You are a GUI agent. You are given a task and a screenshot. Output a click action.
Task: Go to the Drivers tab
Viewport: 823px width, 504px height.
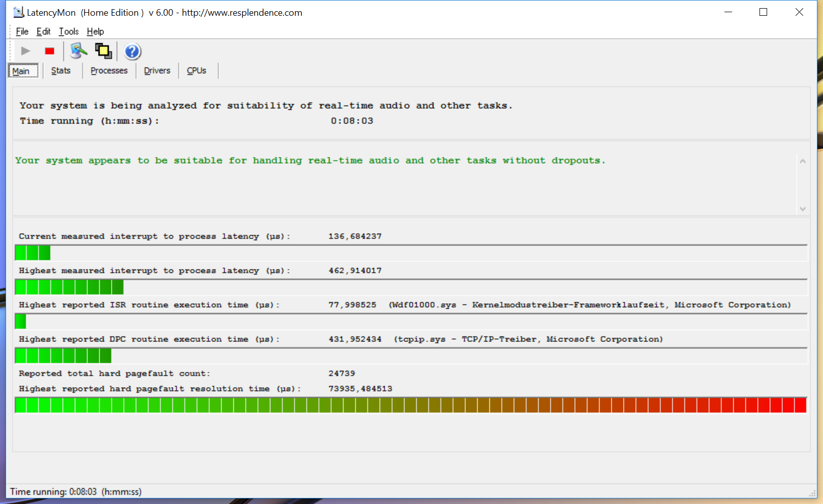click(157, 71)
